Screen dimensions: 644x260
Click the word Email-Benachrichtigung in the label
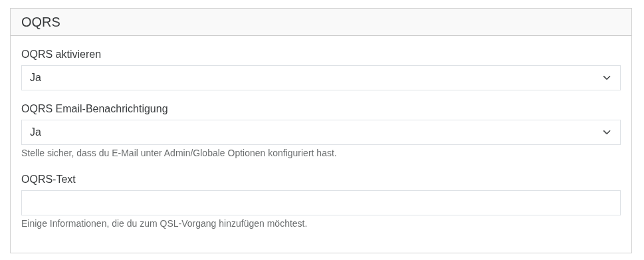pyautogui.click(x=112, y=109)
